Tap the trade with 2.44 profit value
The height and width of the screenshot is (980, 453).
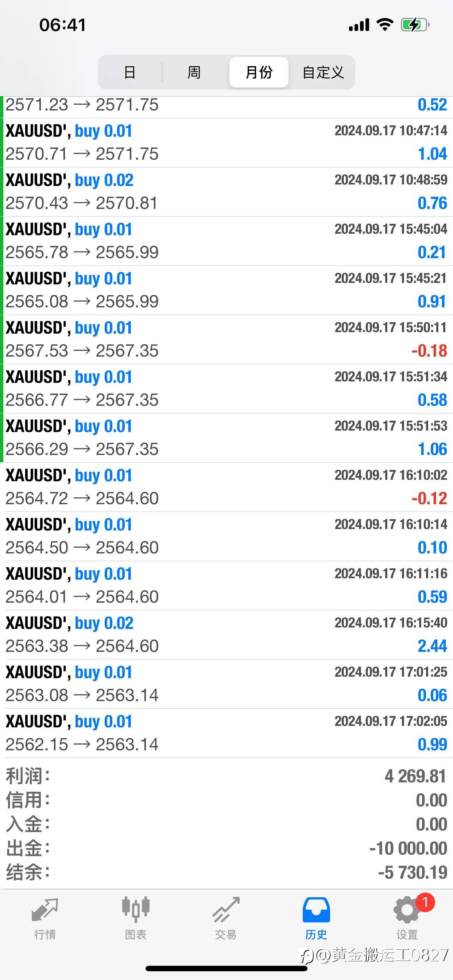[432, 646]
